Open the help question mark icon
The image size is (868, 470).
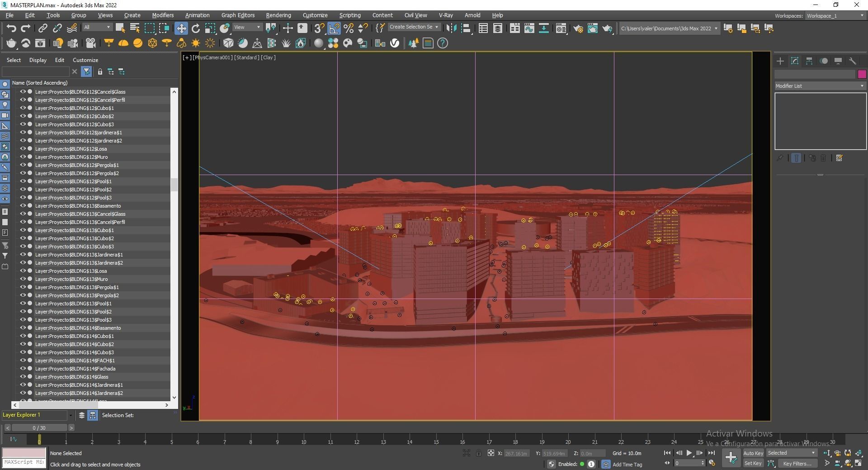[443, 43]
